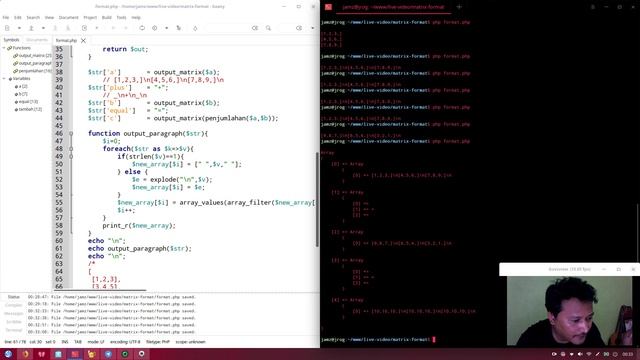Click the 'filetype: PHP' status bar entry
Viewport: 640px width, 360px height.
pos(158,342)
